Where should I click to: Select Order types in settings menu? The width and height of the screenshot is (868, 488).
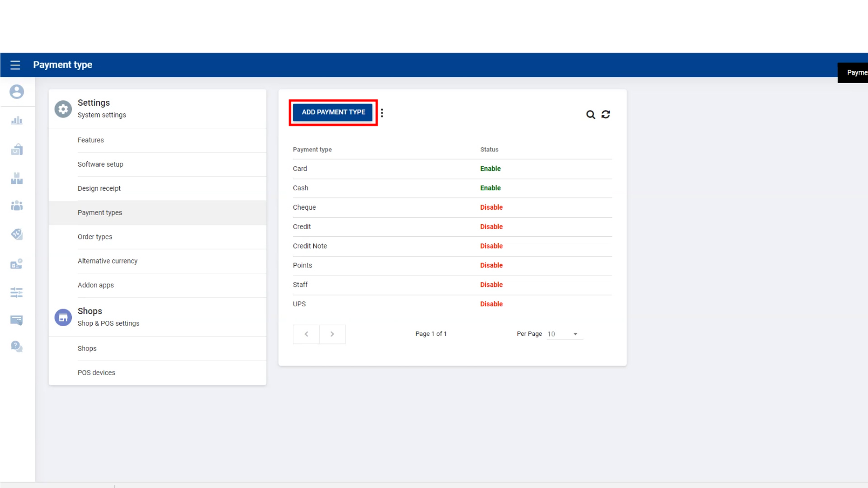coord(95,237)
